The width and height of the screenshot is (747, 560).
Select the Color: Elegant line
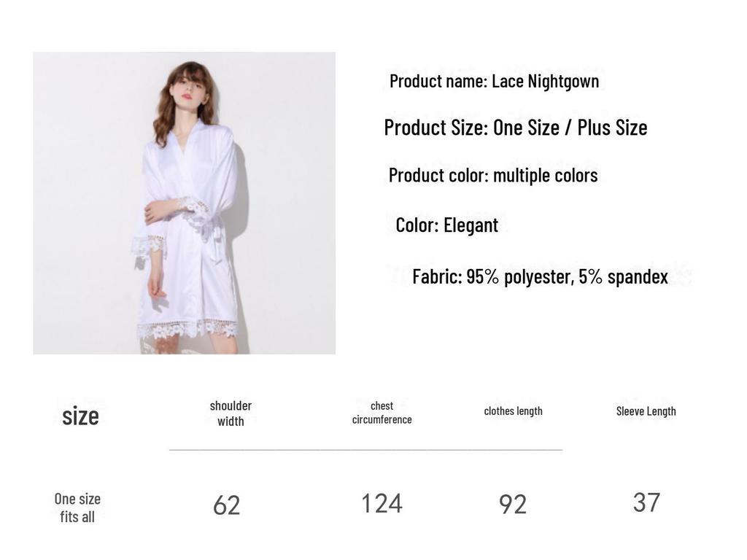coord(447,225)
